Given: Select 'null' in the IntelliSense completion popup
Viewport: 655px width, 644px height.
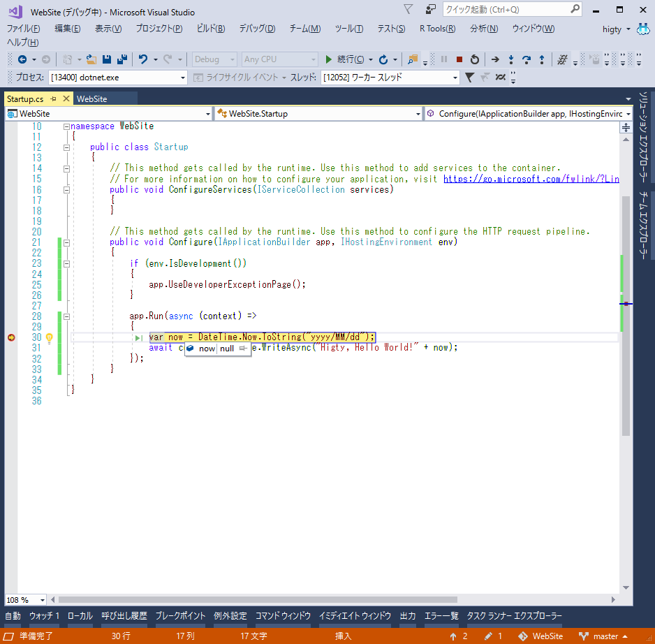Looking at the screenshot, I should tap(226, 349).
